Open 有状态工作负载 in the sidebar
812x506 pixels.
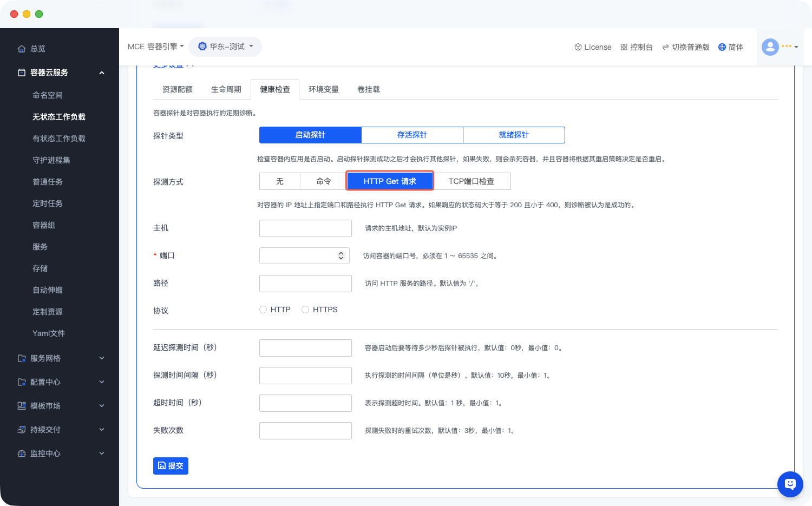click(x=59, y=139)
